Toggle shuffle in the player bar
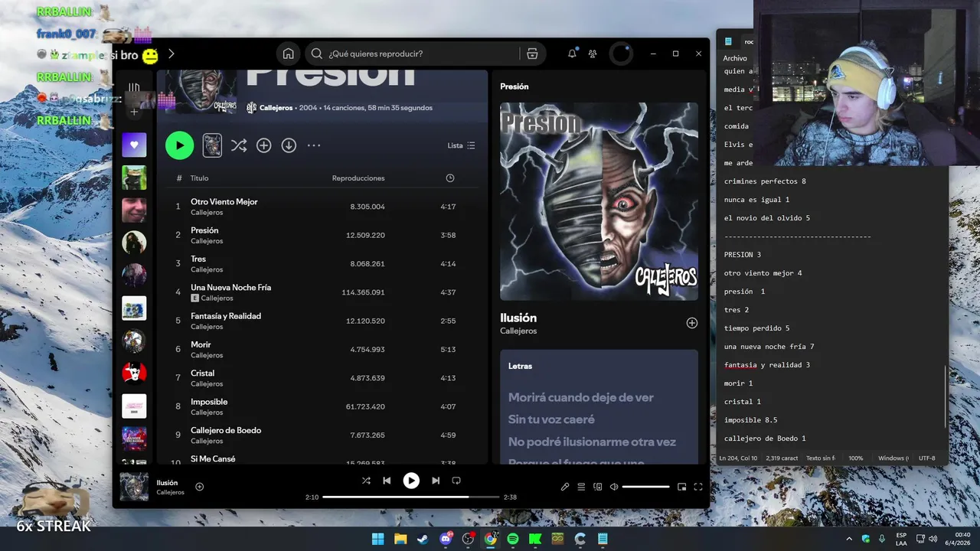This screenshot has width=980, height=551. 366,481
